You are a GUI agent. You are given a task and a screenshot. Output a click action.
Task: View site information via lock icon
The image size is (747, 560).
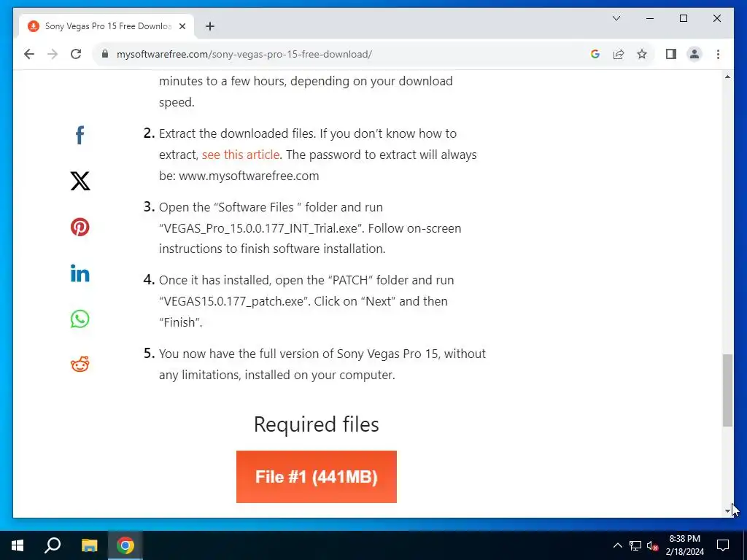point(105,54)
